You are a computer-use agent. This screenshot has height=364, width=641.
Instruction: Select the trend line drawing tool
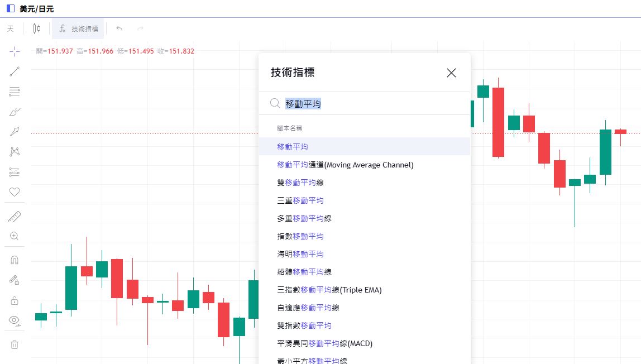point(15,71)
